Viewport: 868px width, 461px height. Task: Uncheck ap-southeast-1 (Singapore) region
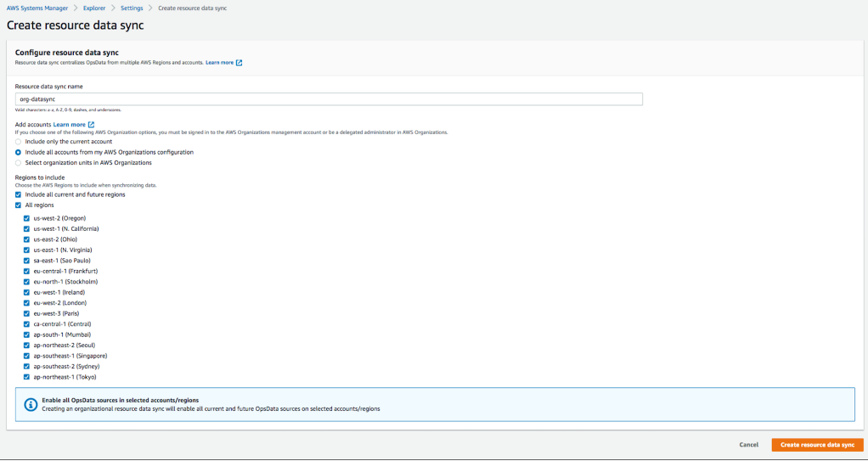[x=26, y=356]
